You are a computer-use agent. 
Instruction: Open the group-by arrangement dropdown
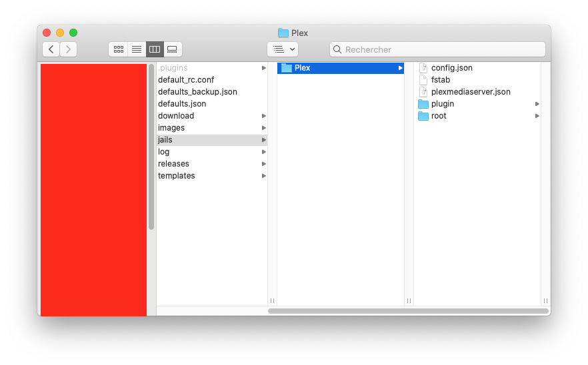click(x=283, y=49)
